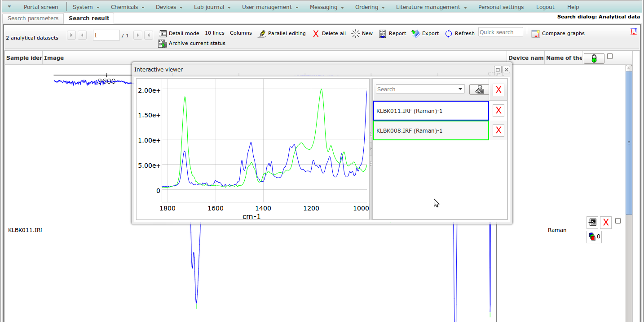The width and height of the screenshot is (644, 322).
Task: Click the Parallel editing pencil icon
Action: click(x=262, y=34)
